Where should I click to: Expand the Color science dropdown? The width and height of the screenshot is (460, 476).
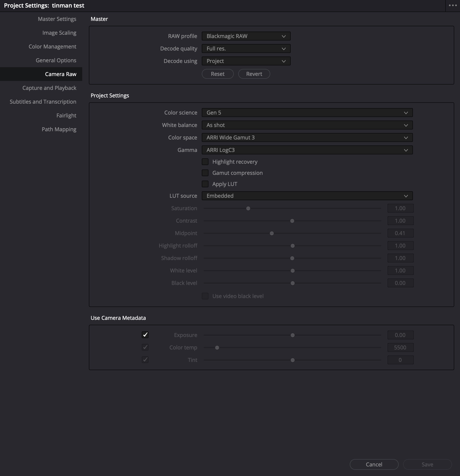[307, 113]
